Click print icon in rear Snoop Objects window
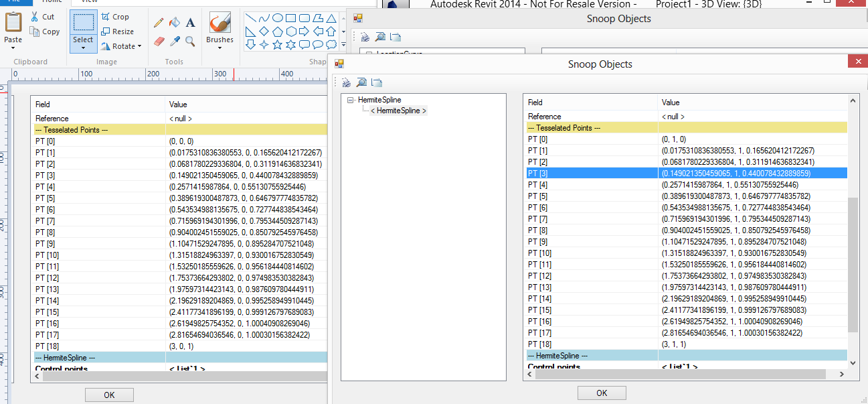Image resolution: width=868 pixels, height=404 pixels. [x=365, y=37]
